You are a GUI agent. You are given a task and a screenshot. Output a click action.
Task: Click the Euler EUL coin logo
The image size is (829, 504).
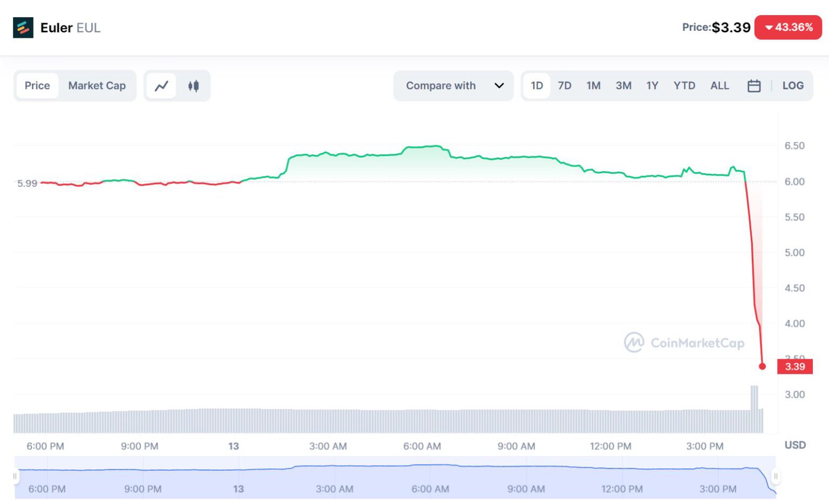click(24, 28)
